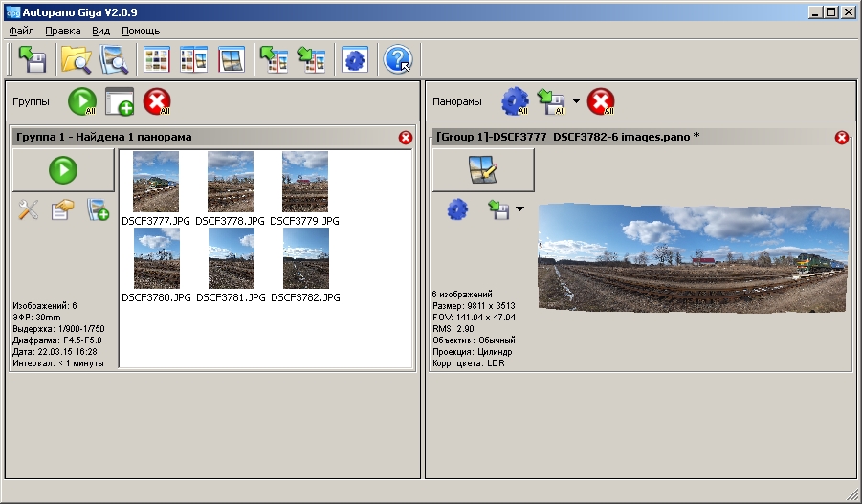Maximize the Autopano Giga window

[831, 12]
